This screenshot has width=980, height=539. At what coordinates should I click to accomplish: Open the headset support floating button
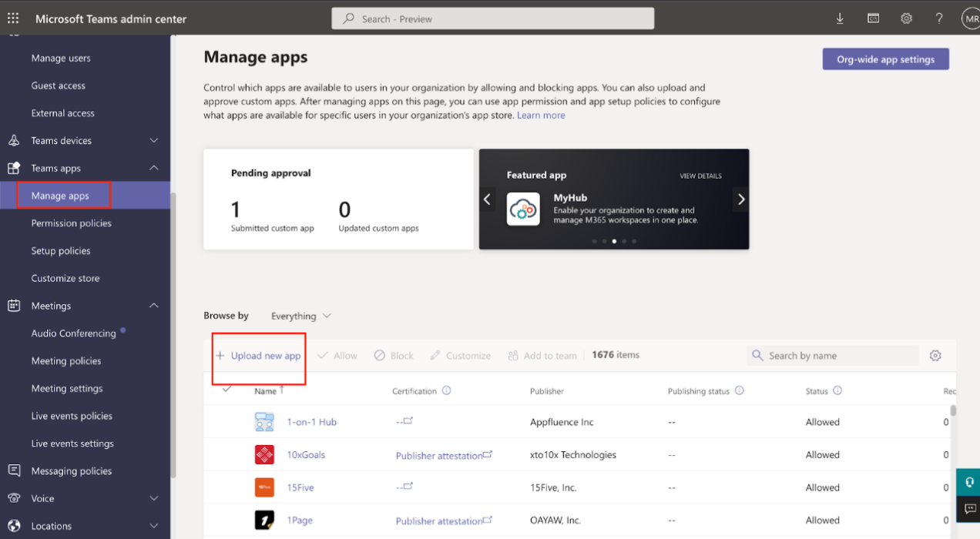click(x=968, y=482)
